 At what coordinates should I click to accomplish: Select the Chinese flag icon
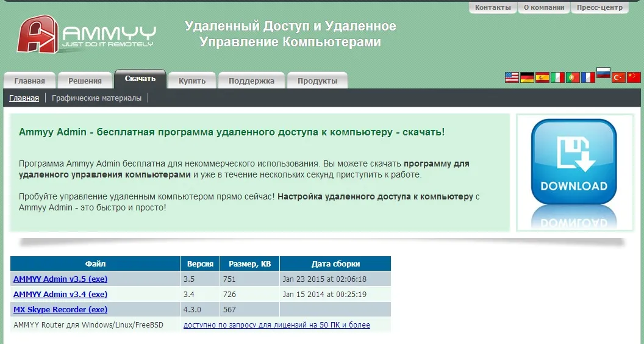[634, 77]
